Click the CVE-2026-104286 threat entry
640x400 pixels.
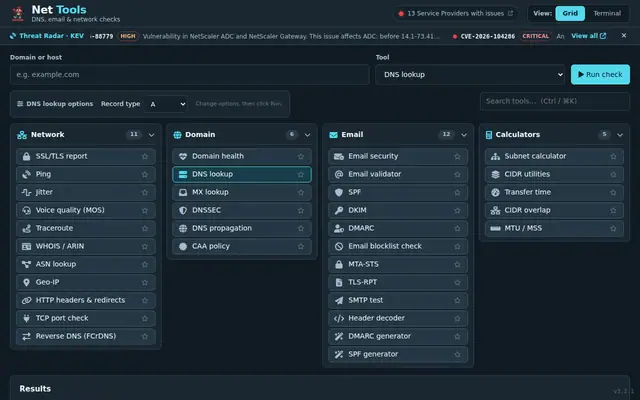point(487,36)
